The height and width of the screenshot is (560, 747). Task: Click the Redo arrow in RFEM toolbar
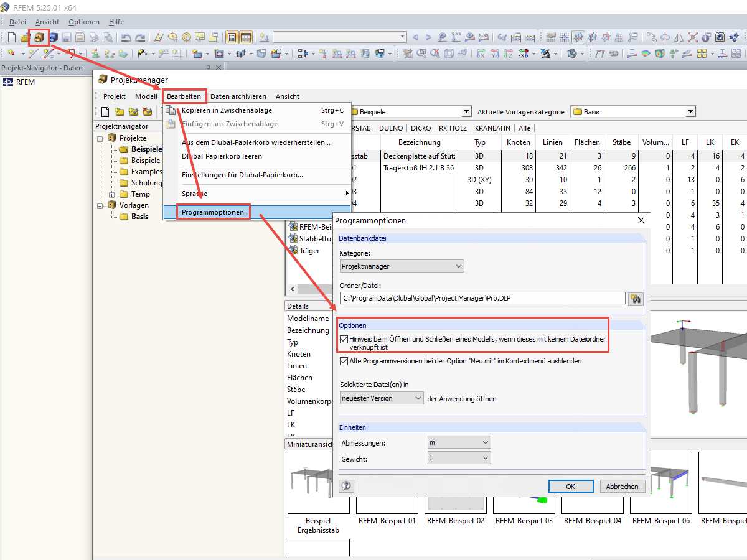click(x=140, y=37)
